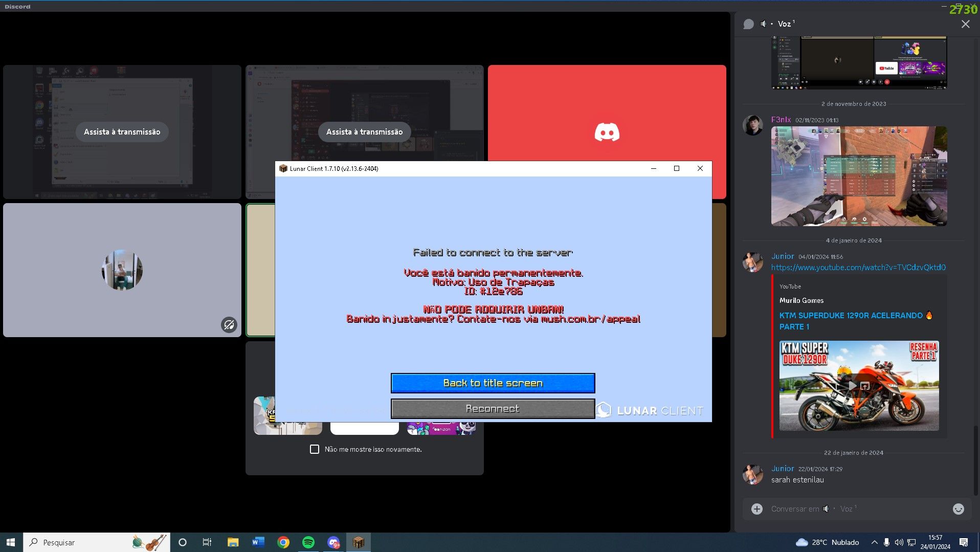
Task: Click Murilo Gomes channel name in embed
Action: click(x=801, y=300)
